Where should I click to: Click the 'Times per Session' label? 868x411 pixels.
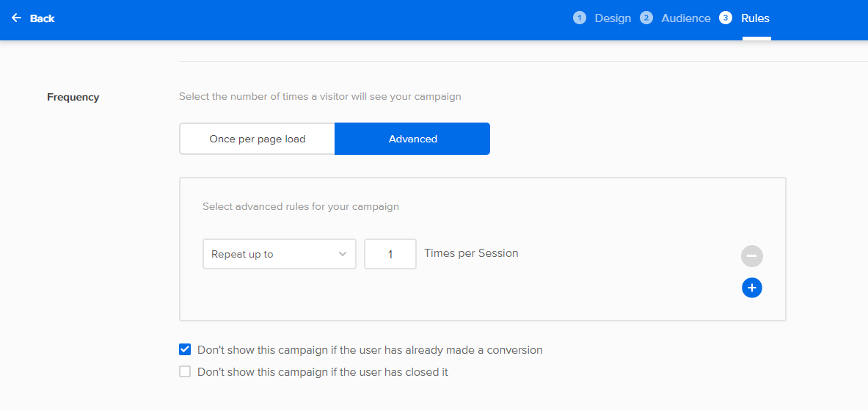471,253
